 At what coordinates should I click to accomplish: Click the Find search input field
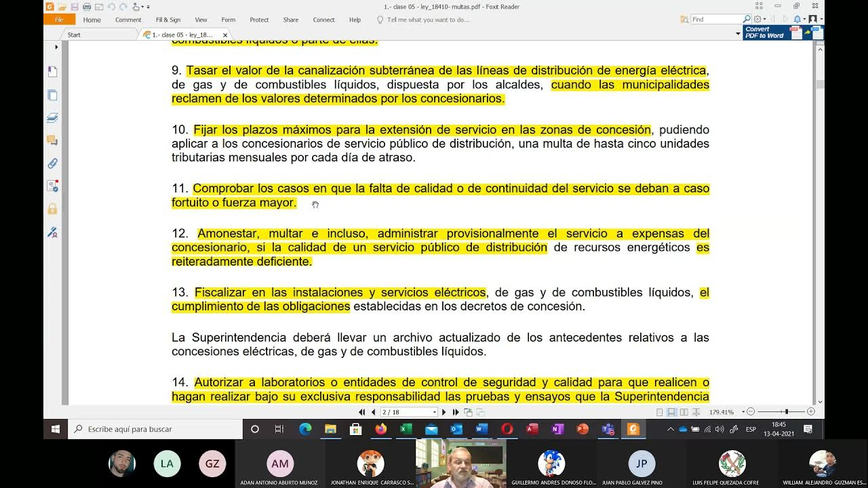[716, 20]
